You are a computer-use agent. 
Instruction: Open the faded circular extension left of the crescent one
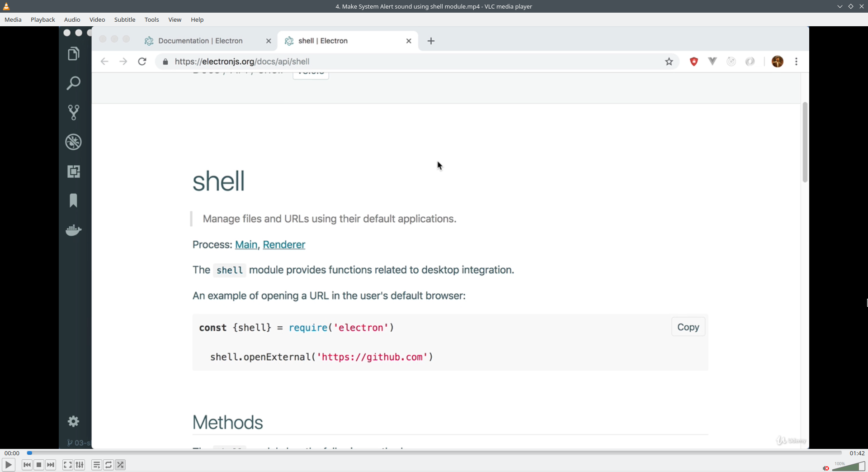731,62
